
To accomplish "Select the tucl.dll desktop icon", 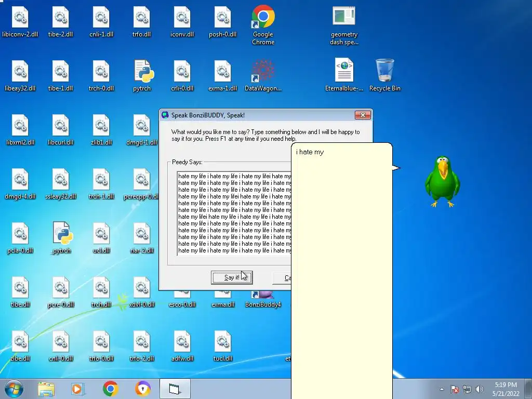I will [x=222, y=346].
